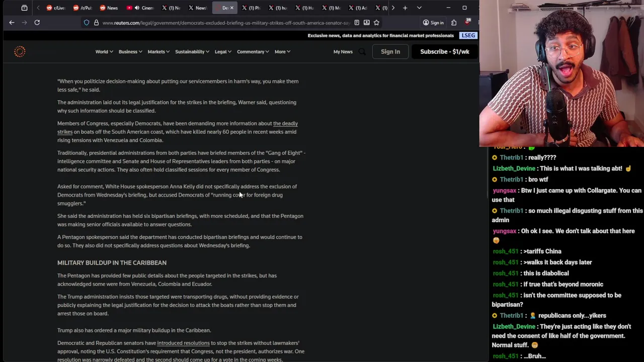The image size is (644, 362).
Task: Click username yungsax on the Collargate message
Action: (505, 191)
